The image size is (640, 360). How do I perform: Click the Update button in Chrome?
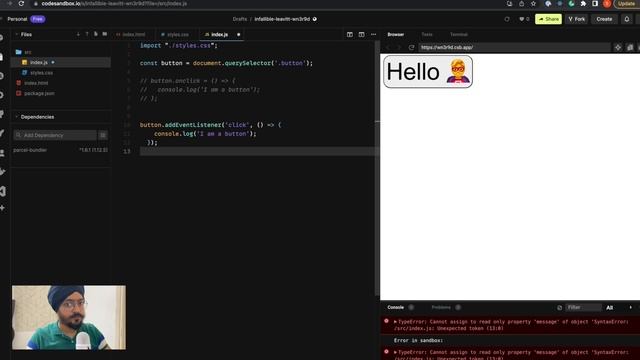[x=627, y=4]
